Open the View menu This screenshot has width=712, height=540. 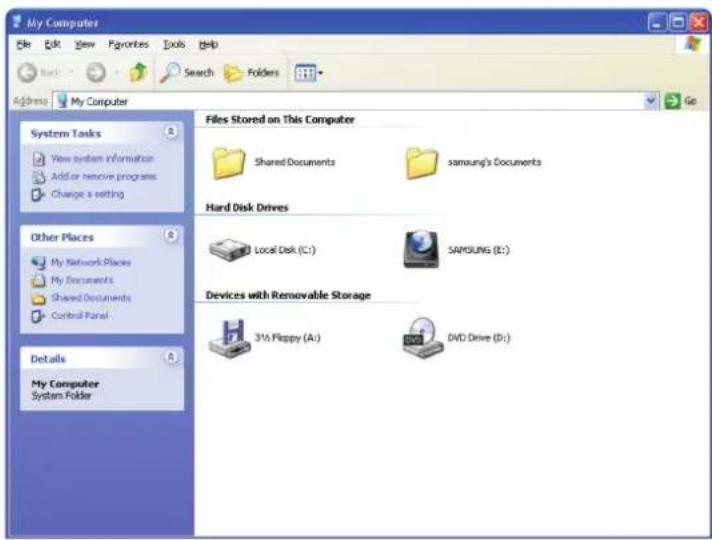84,45
